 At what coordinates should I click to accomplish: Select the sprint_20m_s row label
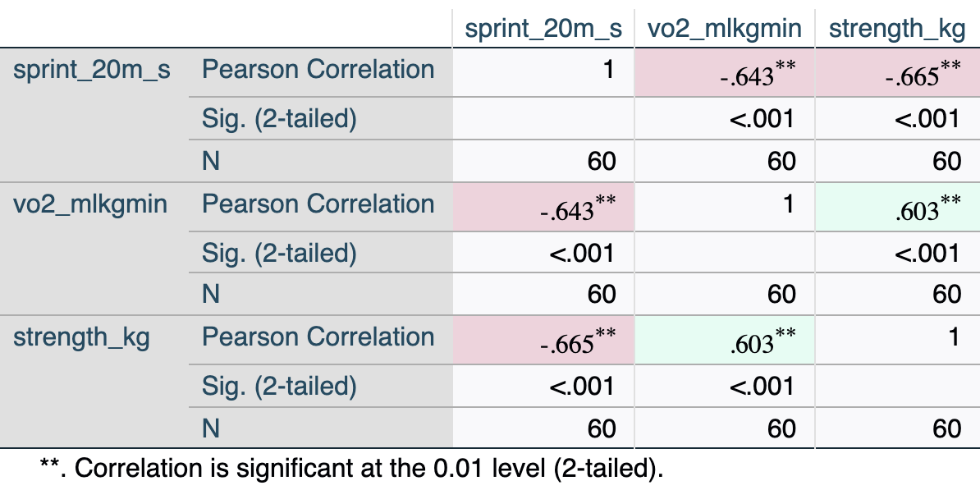pos(92,70)
